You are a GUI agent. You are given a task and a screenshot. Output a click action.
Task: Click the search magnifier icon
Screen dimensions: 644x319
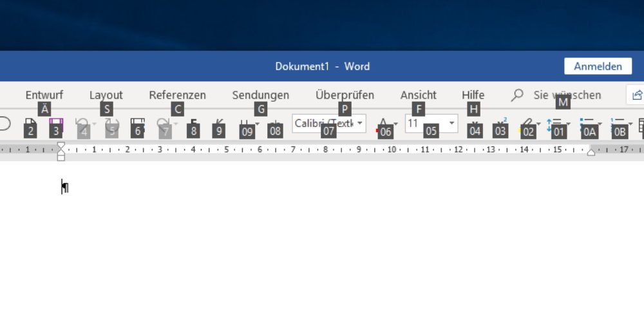[517, 95]
